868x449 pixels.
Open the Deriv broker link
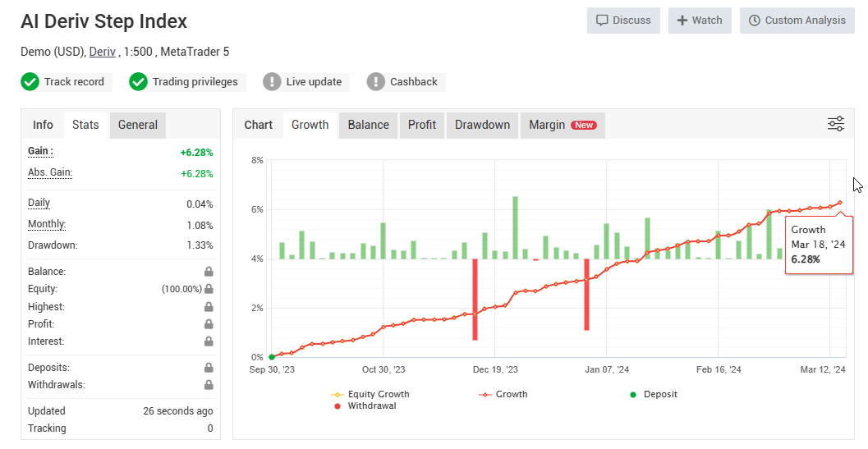(102, 52)
